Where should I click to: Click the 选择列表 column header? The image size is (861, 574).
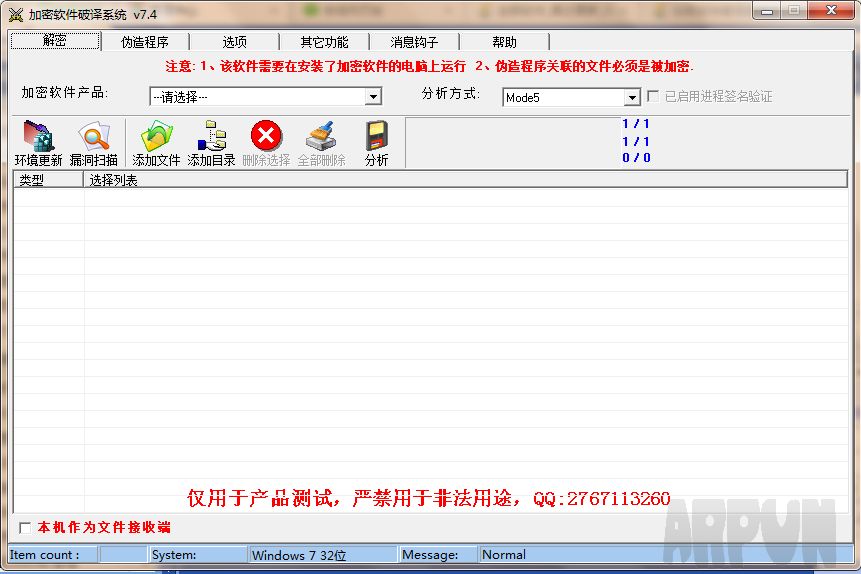[465, 180]
